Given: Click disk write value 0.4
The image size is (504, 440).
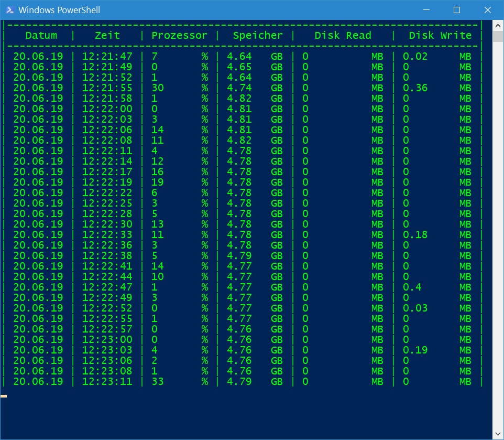Looking at the screenshot, I should pyautogui.click(x=412, y=287).
